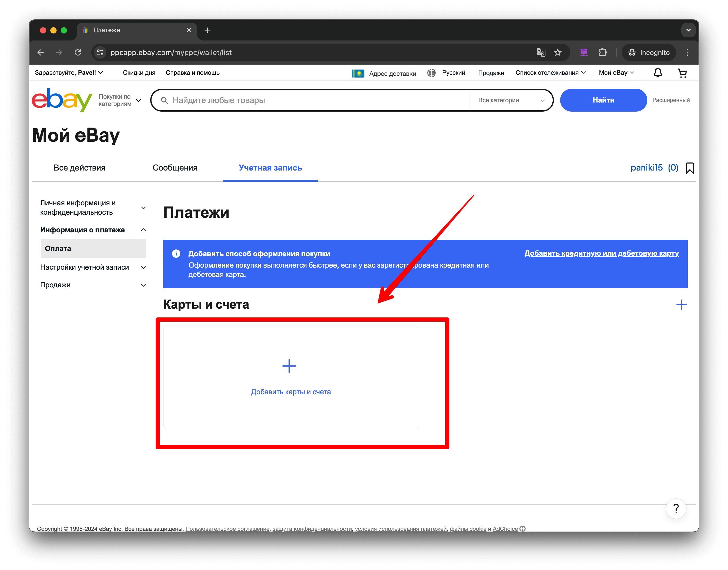Open a new browser tab
The height and width of the screenshot is (570, 728).
pos(208,30)
